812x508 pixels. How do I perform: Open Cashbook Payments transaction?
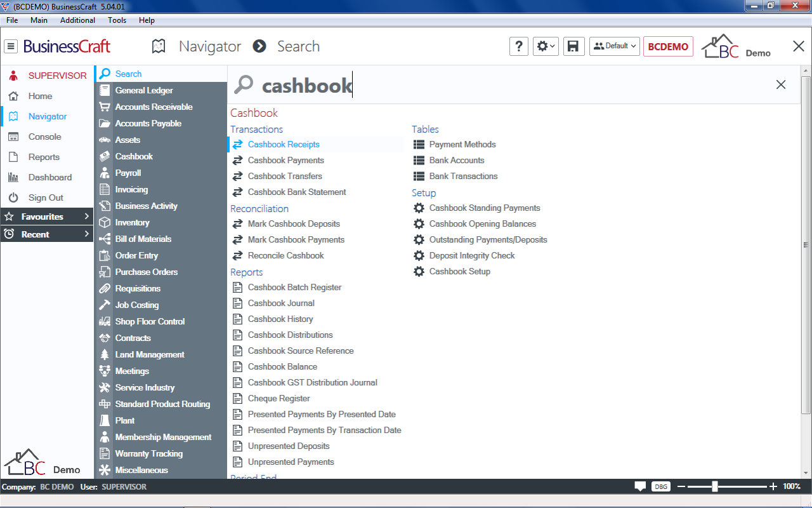[x=286, y=160]
